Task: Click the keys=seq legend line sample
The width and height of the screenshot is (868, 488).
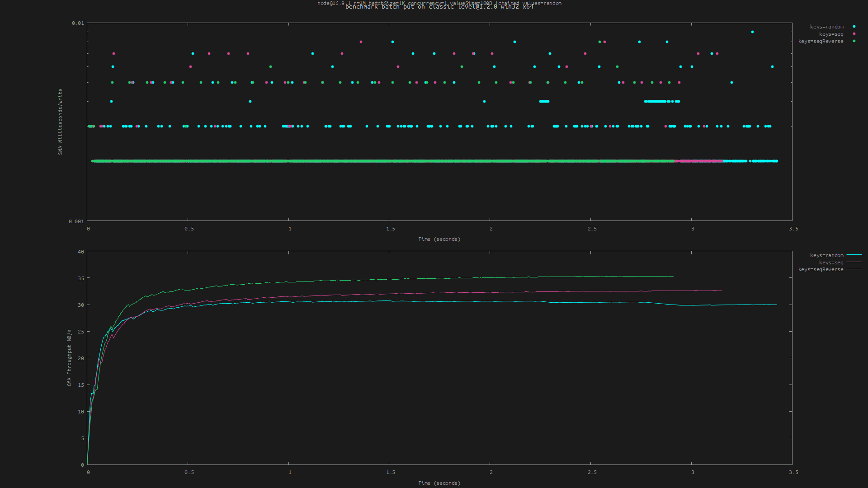Action: (854, 263)
